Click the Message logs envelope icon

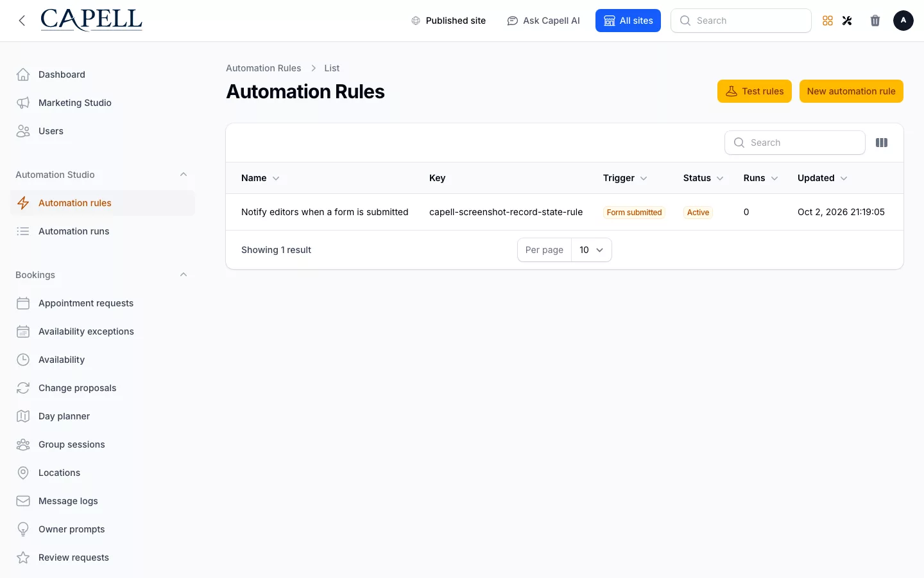[23, 501]
